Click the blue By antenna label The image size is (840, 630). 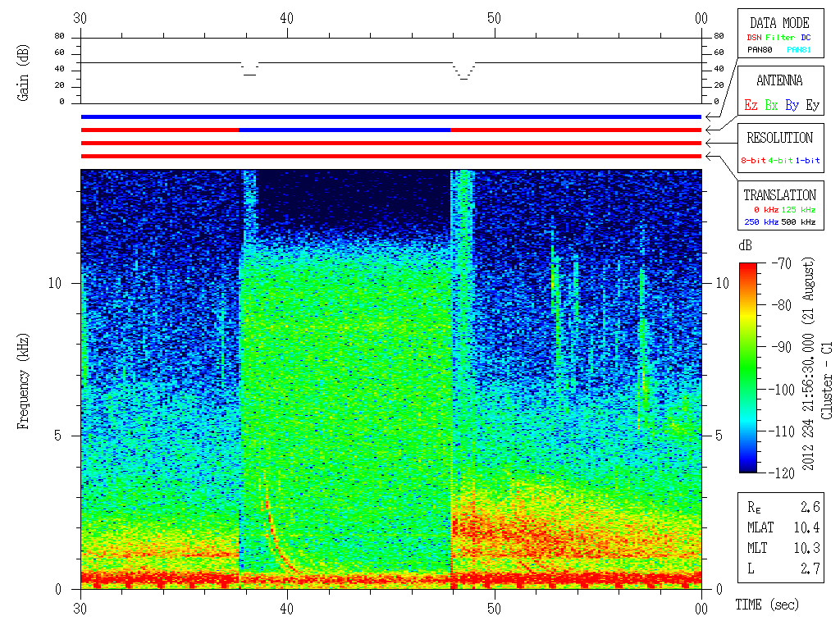coord(792,106)
